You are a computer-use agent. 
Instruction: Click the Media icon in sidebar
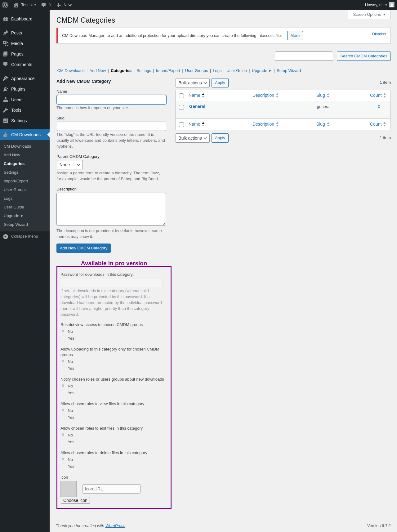pos(6,43)
